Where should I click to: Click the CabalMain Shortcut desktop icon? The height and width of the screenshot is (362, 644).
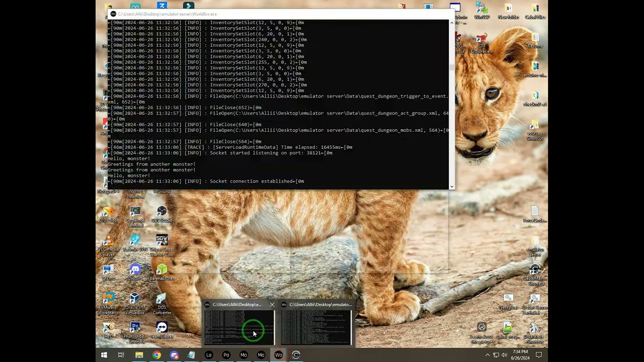(535, 275)
